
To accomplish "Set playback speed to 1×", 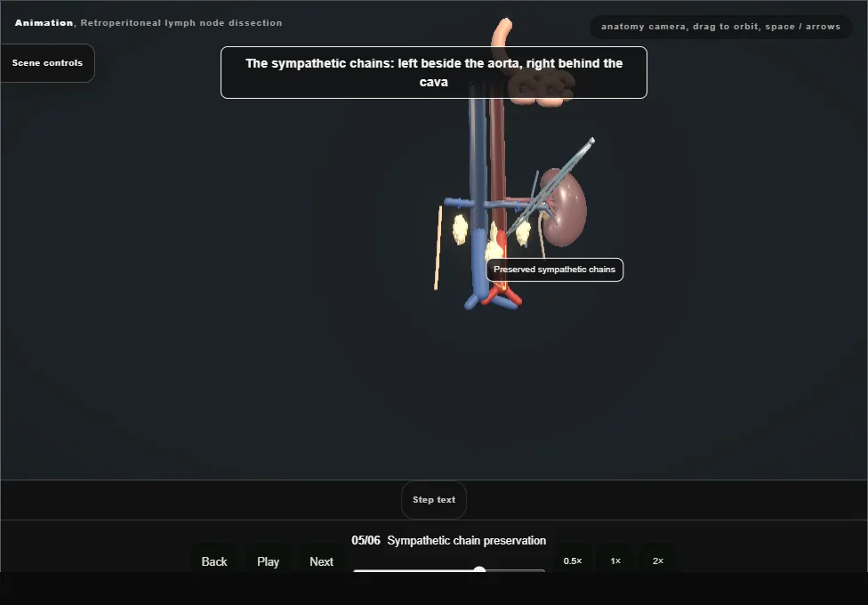I will (x=615, y=561).
